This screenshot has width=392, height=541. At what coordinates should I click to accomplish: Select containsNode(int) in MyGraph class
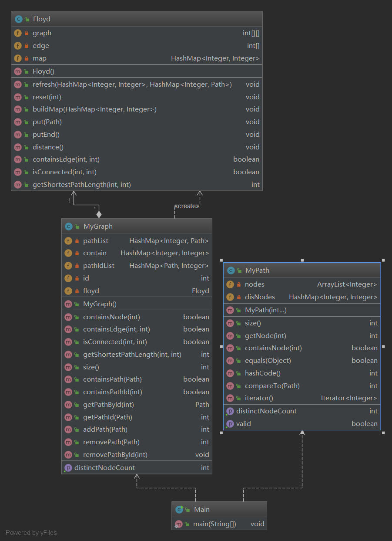tap(137, 317)
